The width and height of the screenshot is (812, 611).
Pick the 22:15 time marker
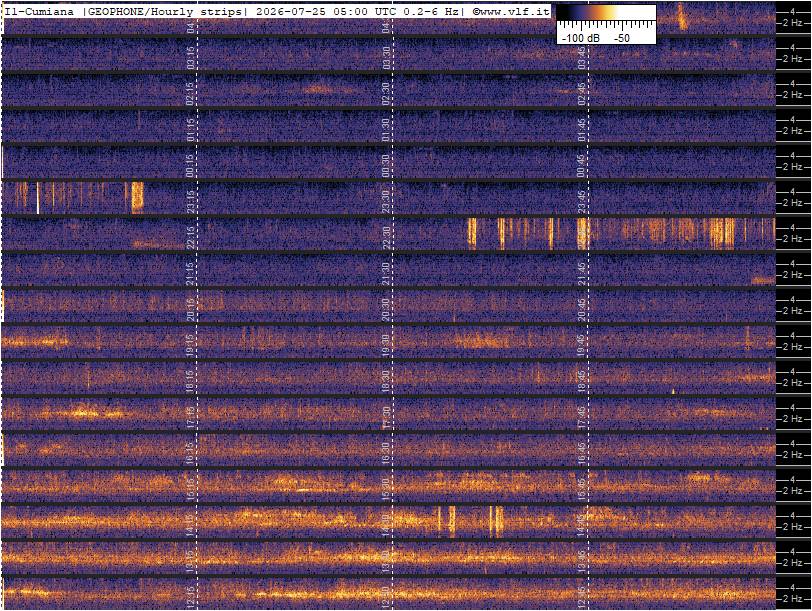pos(190,237)
